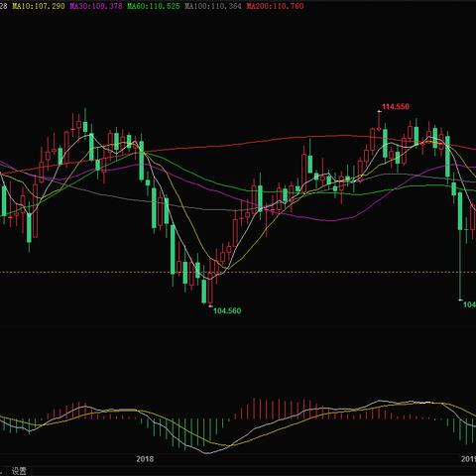Click the deepest MACD trough near 2018
Image resolution: width=476 pixels, height=476 pixels.
(x=206, y=453)
